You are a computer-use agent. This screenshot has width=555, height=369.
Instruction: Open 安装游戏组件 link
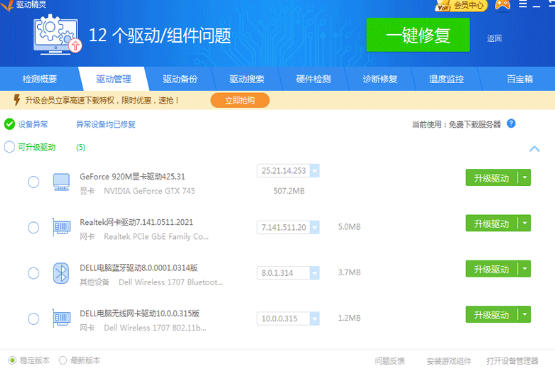[449, 361]
